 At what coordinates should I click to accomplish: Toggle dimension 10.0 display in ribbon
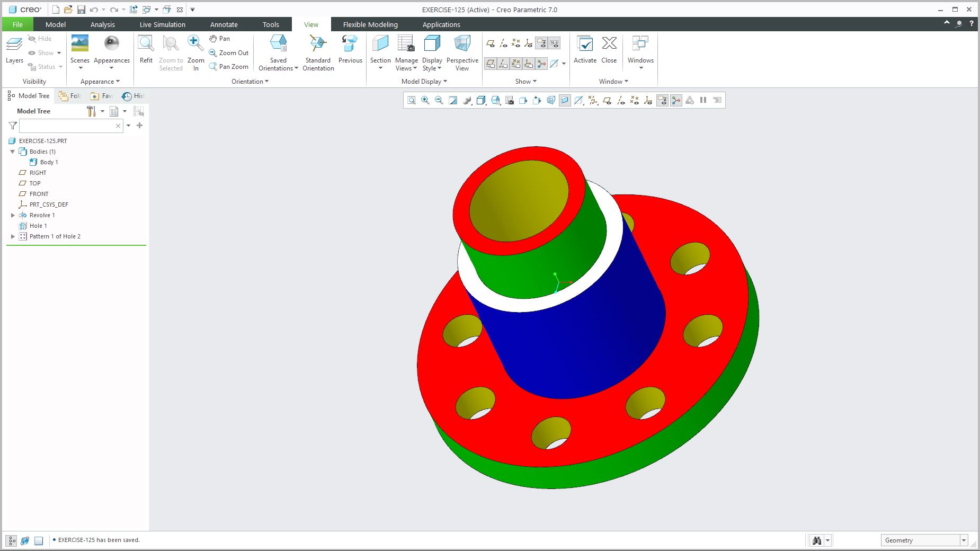pyautogui.click(x=554, y=43)
